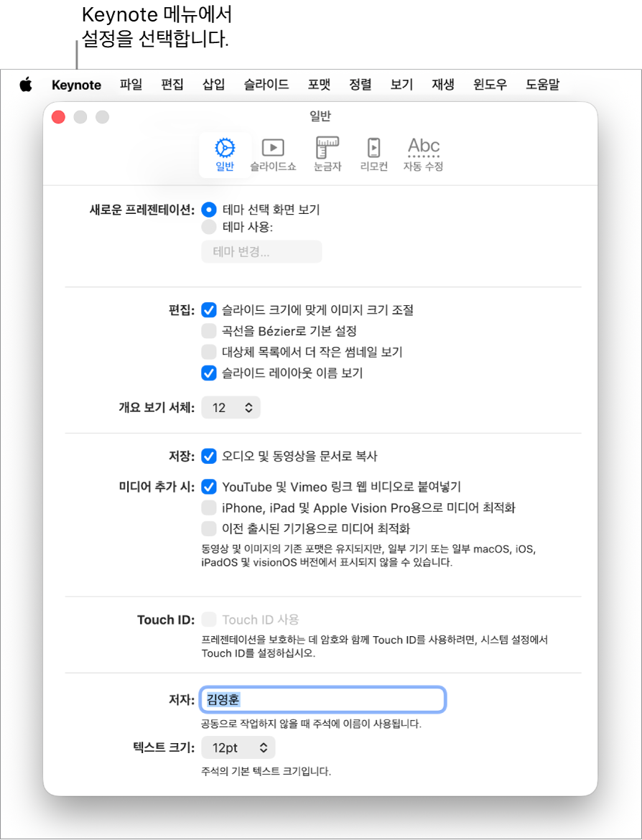This screenshot has width=642, height=840.
Task: Select the 일반 settings tab icon
Action: coord(225,154)
